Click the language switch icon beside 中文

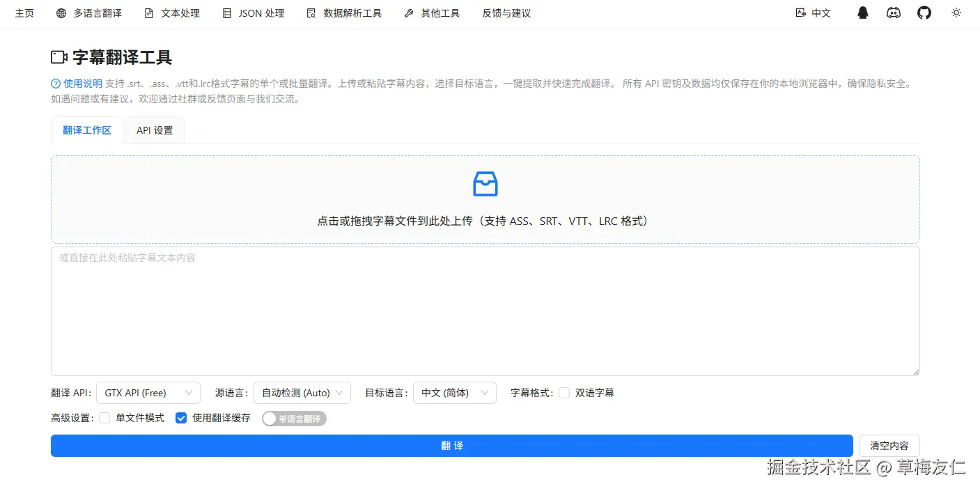(x=801, y=13)
